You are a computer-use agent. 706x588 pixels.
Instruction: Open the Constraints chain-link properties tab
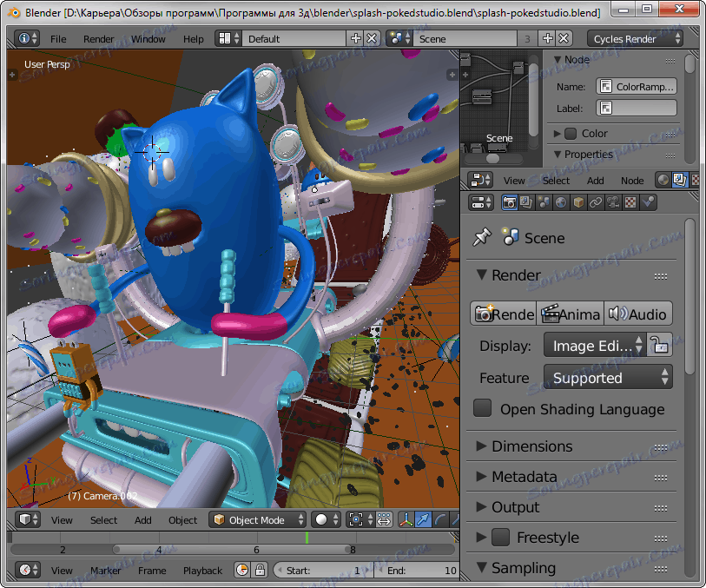pyautogui.click(x=595, y=202)
